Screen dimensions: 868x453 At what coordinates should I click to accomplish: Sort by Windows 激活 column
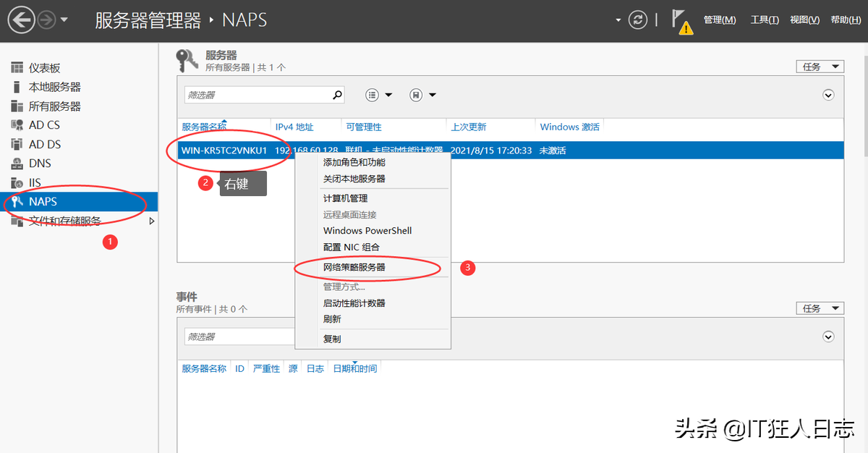(x=570, y=127)
